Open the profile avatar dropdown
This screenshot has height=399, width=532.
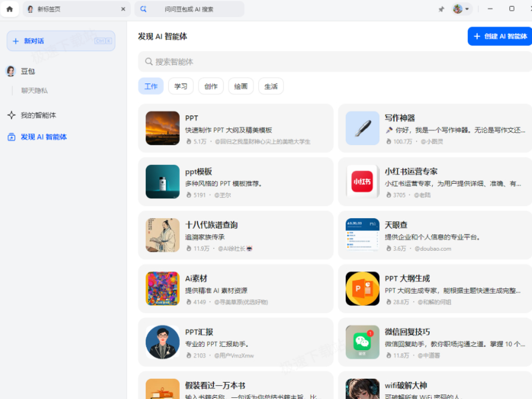pyautogui.click(x=461, y=9)
